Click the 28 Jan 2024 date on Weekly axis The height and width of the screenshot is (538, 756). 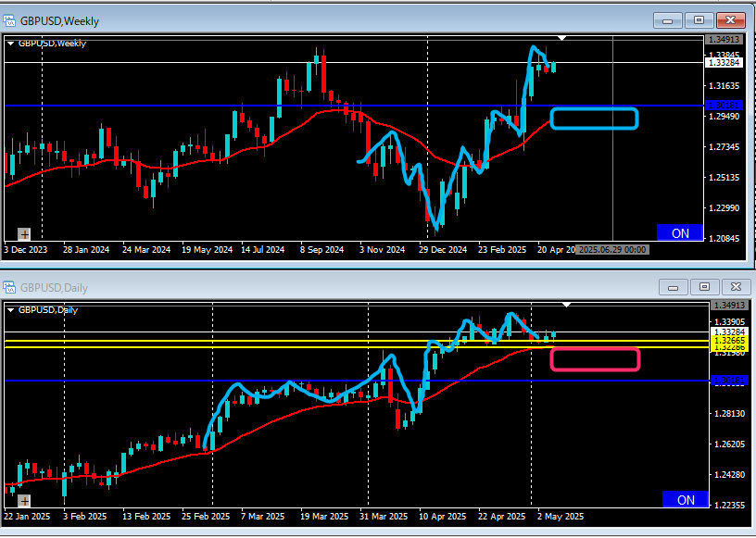pyautogui.click(x=86, y=250)
